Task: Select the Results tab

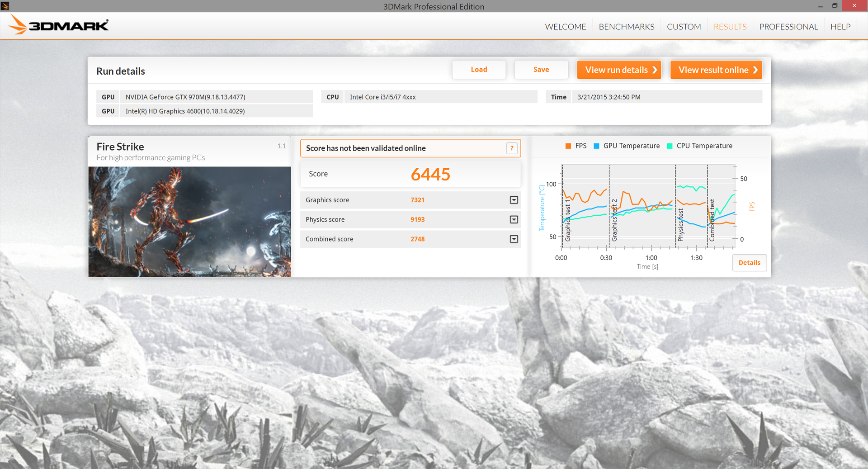Action: tap(730, 27)
